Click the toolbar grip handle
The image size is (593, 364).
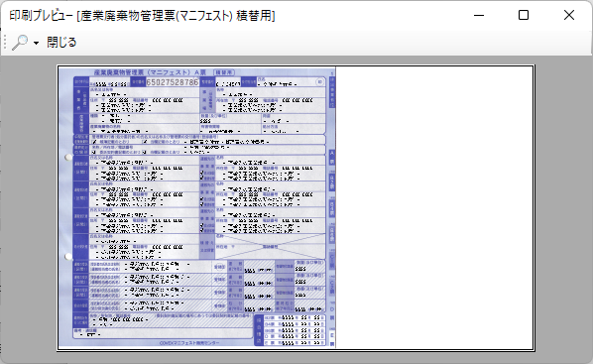click(5, 42)
